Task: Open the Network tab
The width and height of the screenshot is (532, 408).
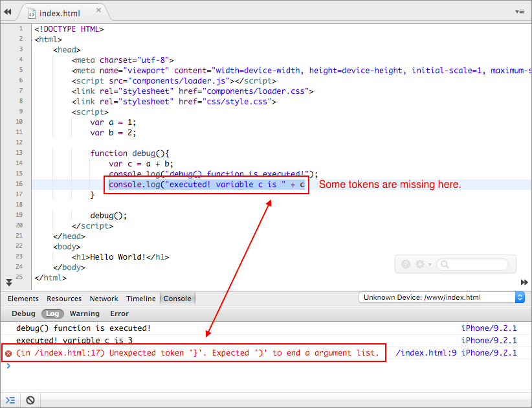Action: (104, 299)
